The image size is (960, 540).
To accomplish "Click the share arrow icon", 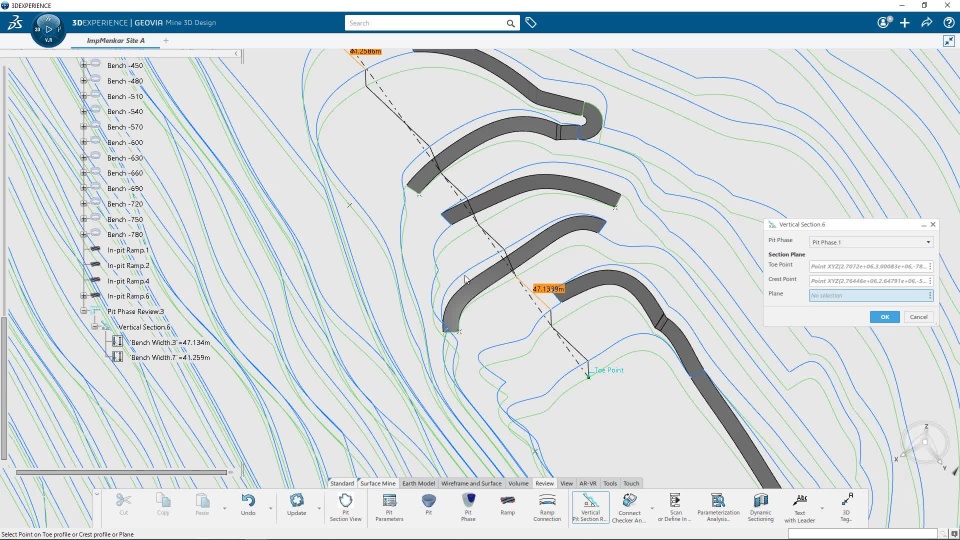I will [926, 23].
